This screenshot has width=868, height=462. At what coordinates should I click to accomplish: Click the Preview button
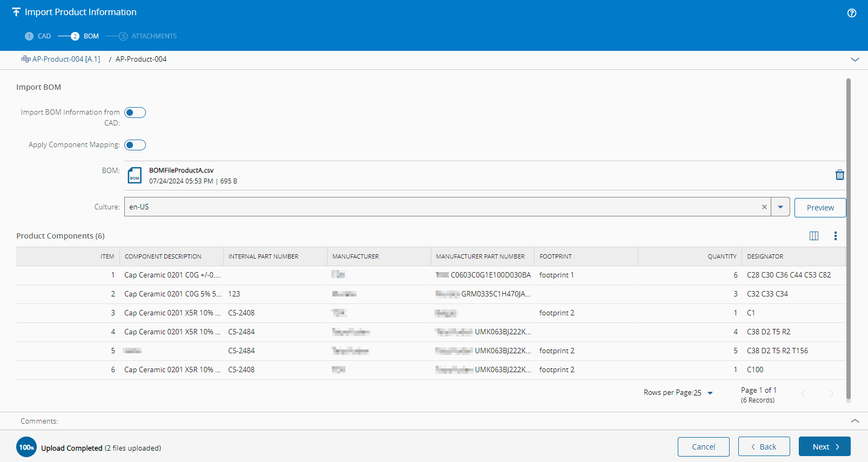820,208
